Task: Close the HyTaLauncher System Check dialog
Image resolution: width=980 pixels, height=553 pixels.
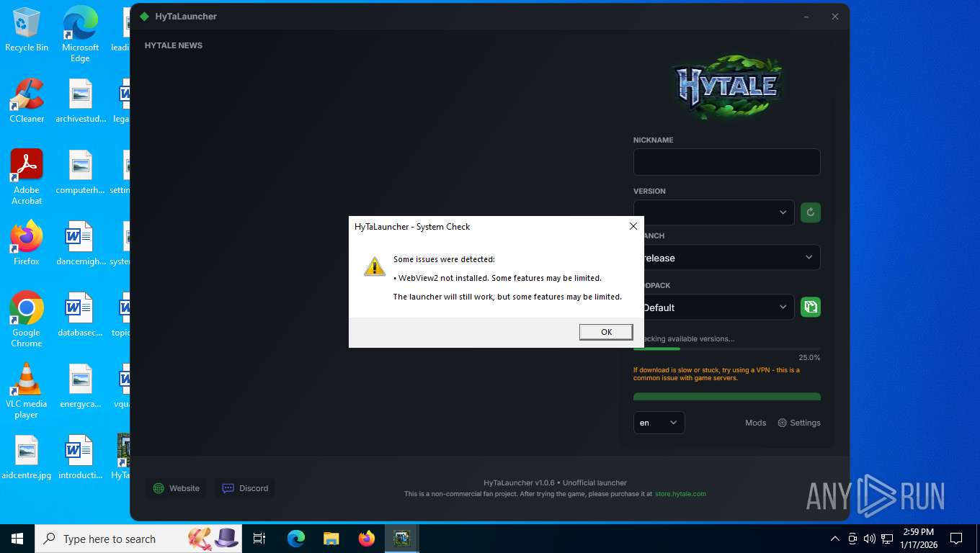Action: point(633,226)
